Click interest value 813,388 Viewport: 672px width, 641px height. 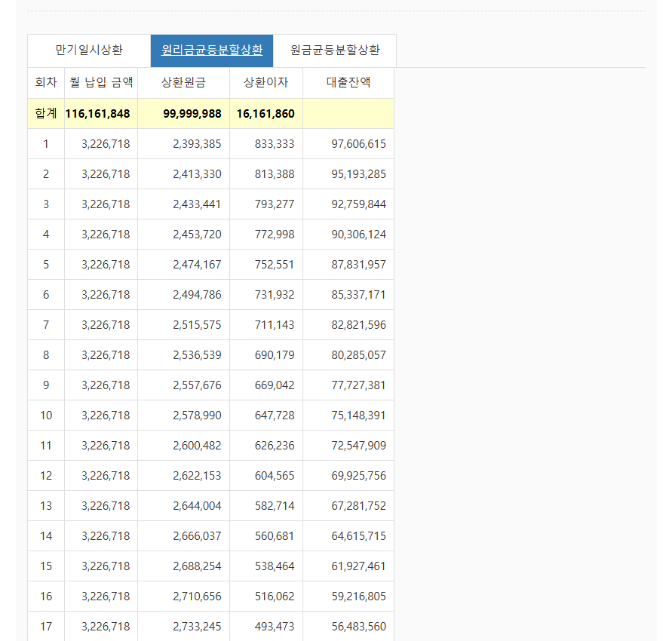pos(275,174)
